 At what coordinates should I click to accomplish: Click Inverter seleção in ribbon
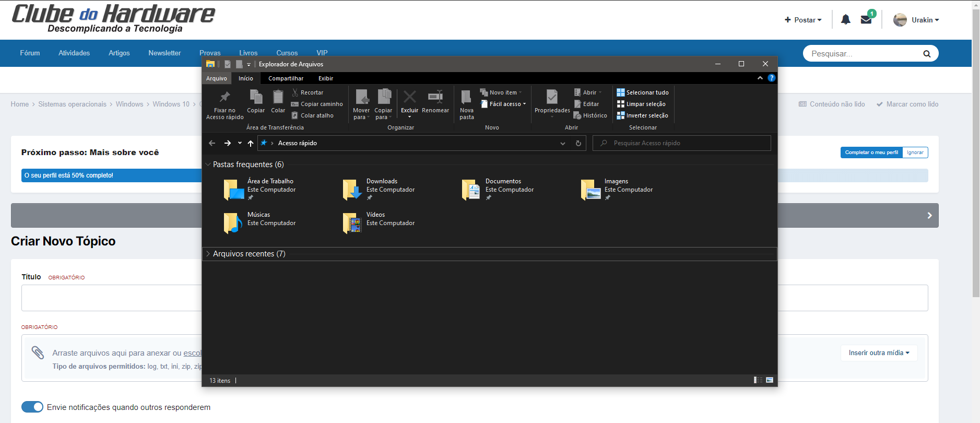pyautogui.click(x=642, y=115)
